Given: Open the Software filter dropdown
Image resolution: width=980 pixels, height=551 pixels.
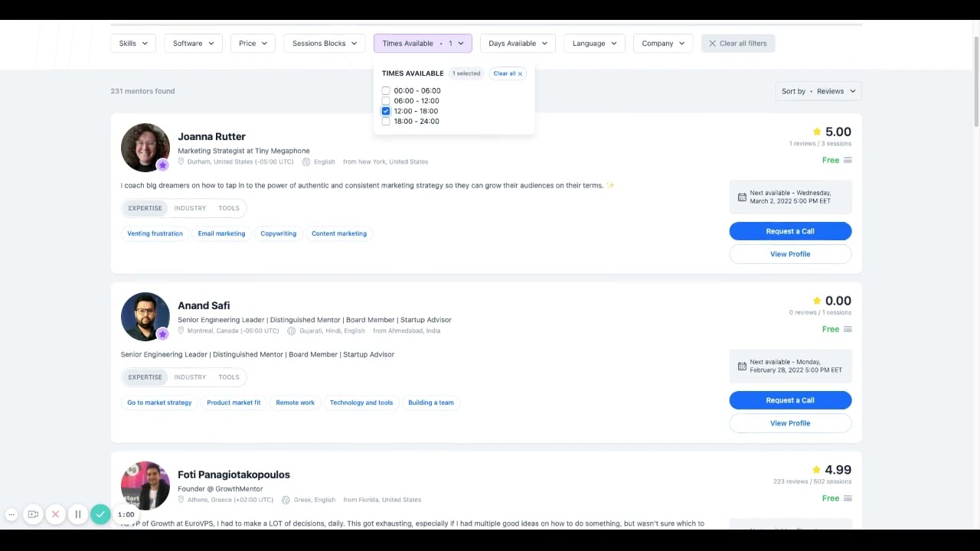Looking at the screenshot, I should pyautogui.click(x=193, y=44).
